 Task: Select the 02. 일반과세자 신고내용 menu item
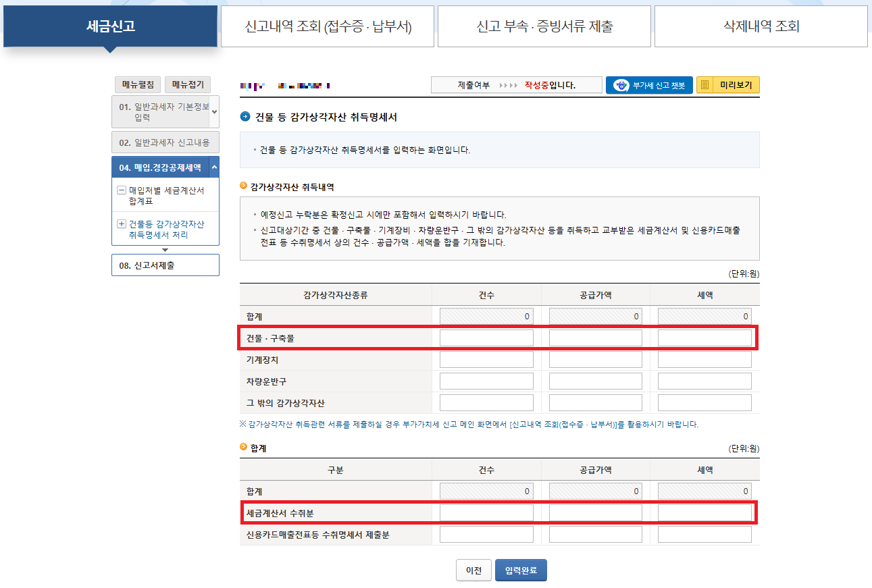pyautogui.click(x=165, y=142)
